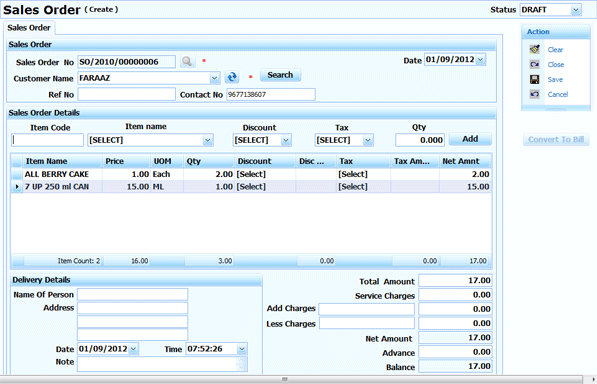
Task: Click the Note text area
Action: [162, 364]
